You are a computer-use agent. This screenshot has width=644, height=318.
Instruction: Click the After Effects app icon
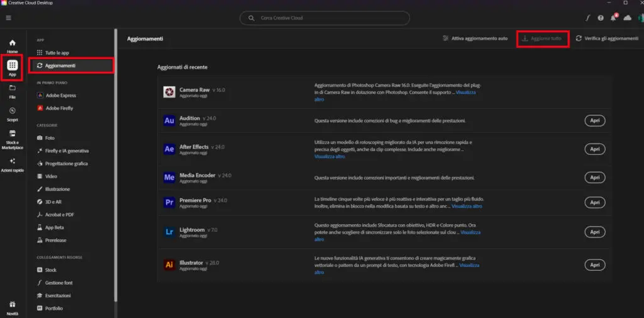click(169, 149)
